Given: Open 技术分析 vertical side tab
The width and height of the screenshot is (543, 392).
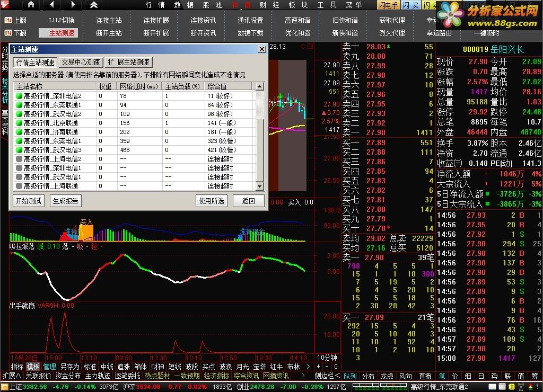Looking at the screenshot, I should click(4, 91).
